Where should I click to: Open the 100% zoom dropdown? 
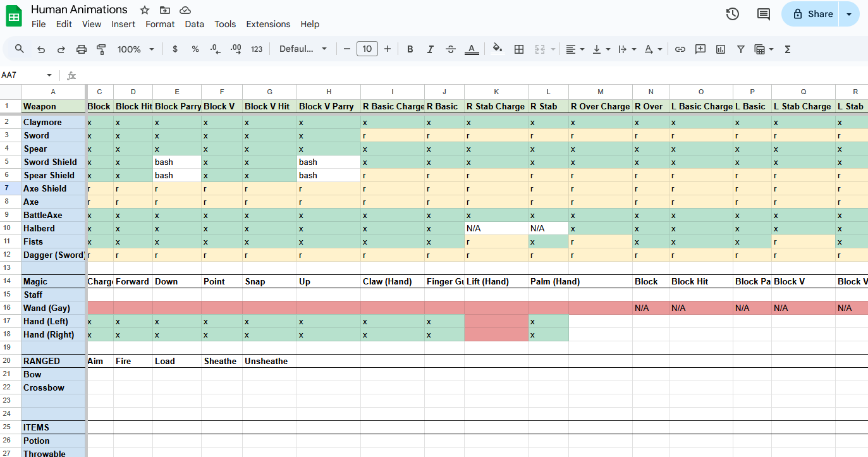tap(136, 49)
